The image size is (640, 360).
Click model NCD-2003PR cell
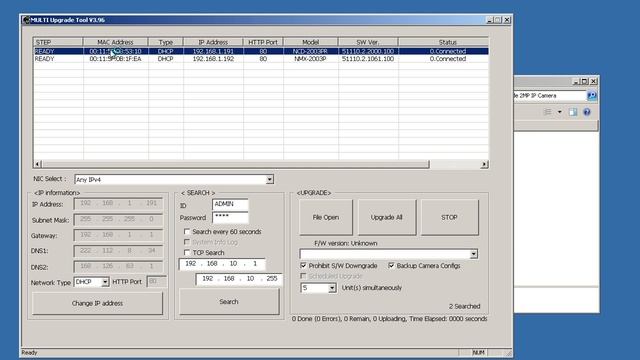point(311,51)
